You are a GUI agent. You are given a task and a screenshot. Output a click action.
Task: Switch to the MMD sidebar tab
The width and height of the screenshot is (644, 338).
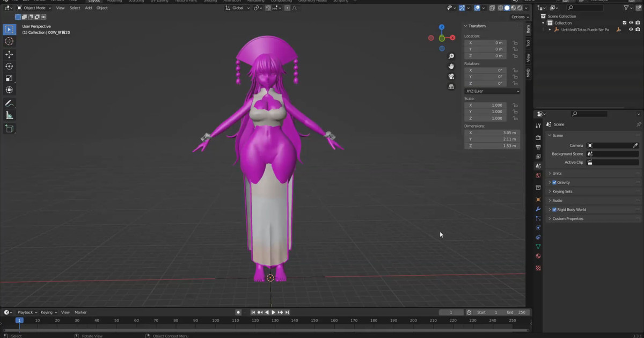[x=528, y=72]
